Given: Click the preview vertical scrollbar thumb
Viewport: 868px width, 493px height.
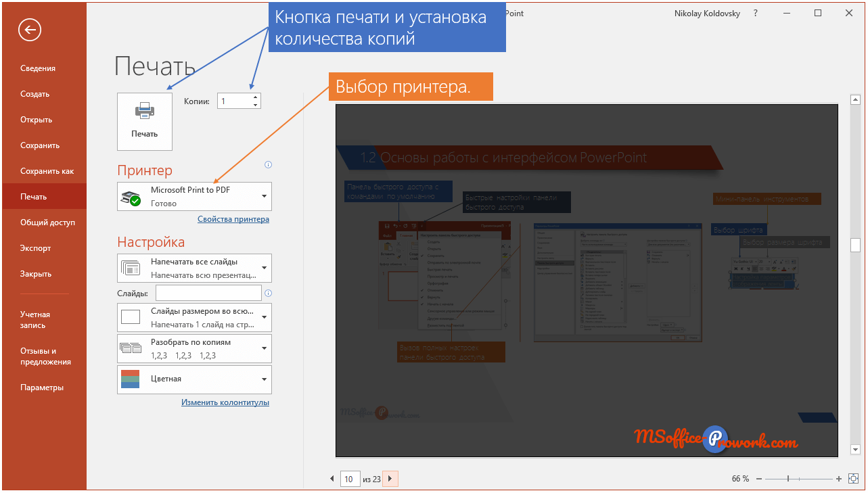Looking at the screenshot, I should (x=855, y=245).
